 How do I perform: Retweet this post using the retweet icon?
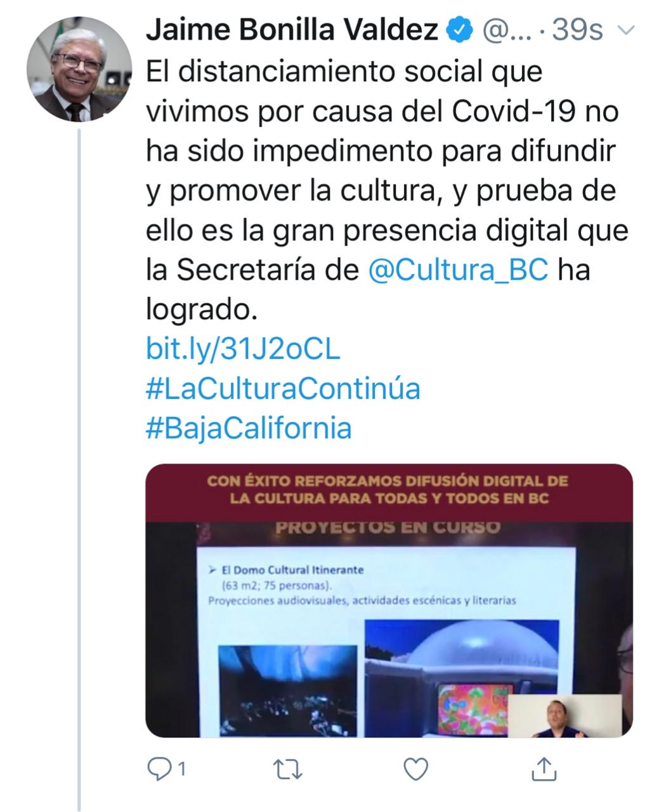[x=287, y=770]
